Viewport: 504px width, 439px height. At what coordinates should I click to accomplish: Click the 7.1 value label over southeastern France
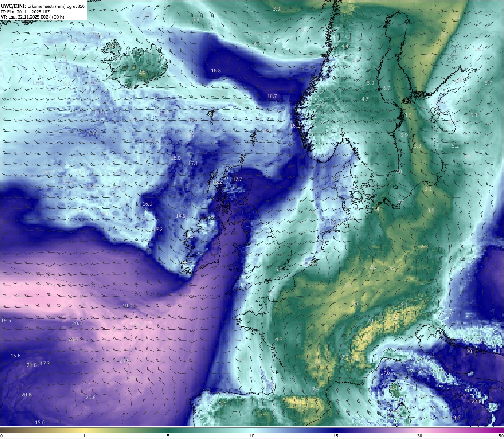[x=370, y=321]
